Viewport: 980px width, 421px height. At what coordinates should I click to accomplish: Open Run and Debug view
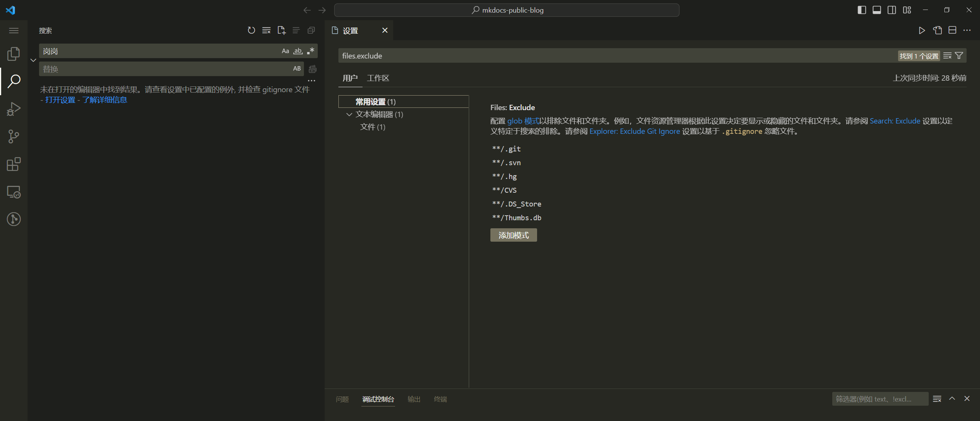[x=14, y=109]
